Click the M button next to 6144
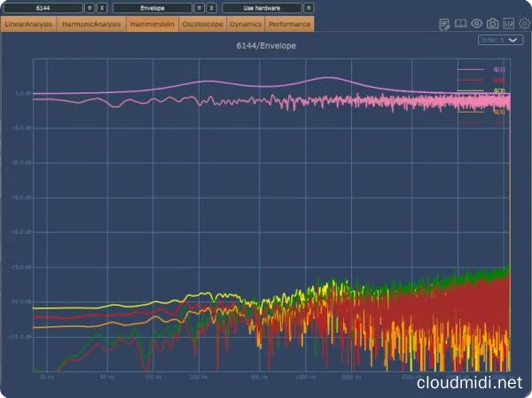Image resolution: width=532 pixels, height=398 pixels. coord(90,7)
